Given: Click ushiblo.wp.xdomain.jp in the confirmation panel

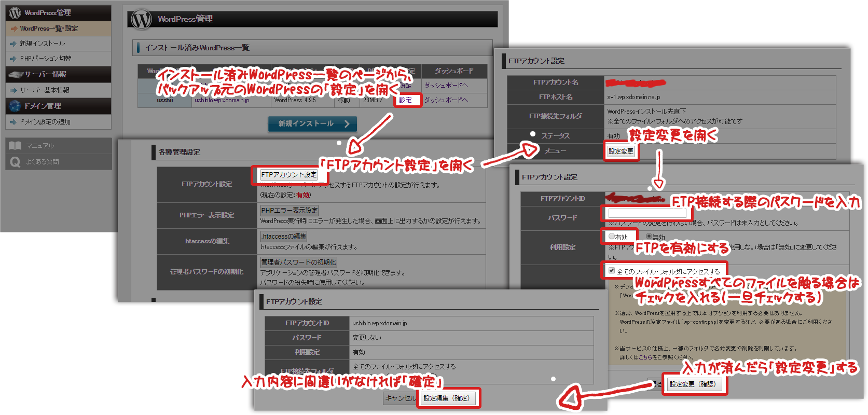Looking at the screenshot, I should [380, 323].
